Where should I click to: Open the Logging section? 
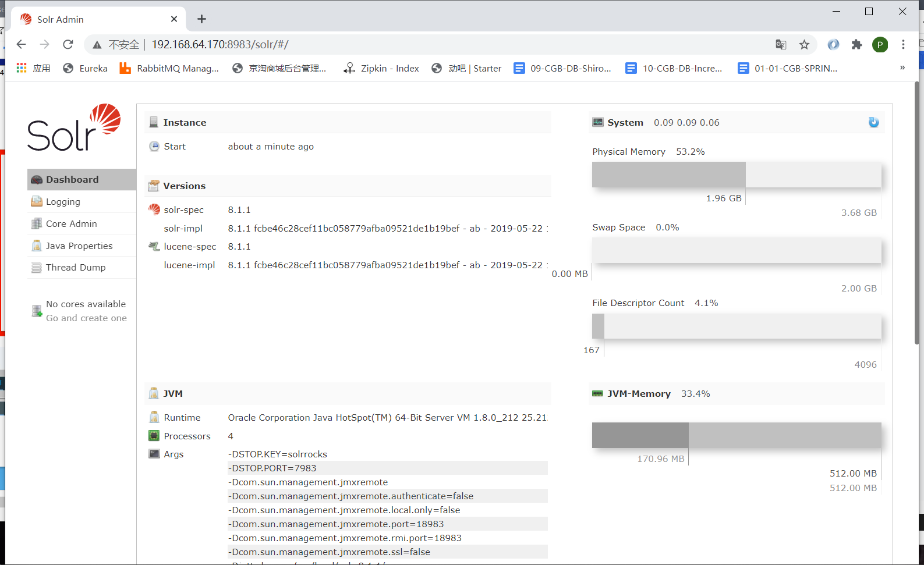click(82, 201)
